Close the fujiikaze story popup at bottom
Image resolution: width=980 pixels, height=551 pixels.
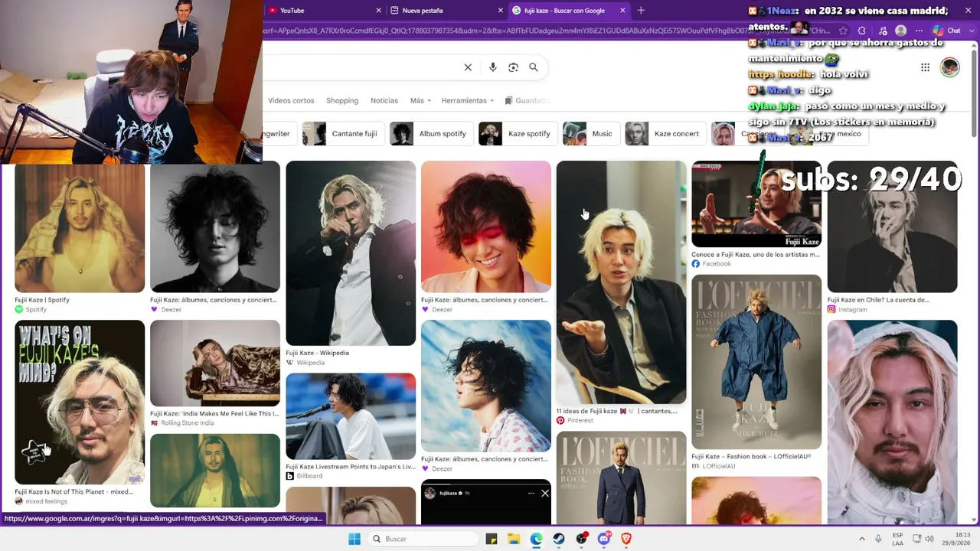[544, 494]
